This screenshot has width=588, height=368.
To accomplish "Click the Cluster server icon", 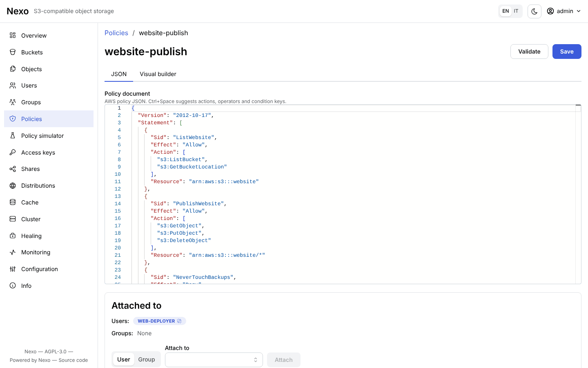I will [x=13, y=219].
